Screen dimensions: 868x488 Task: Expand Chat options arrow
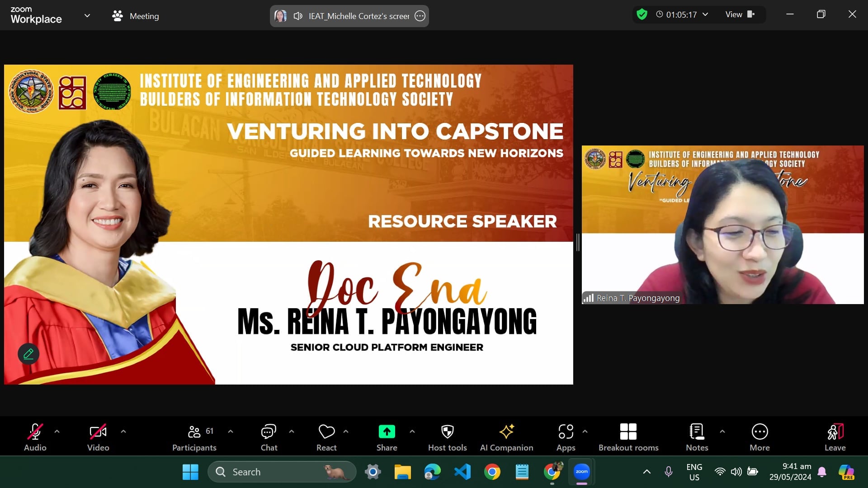click(292, 432)
